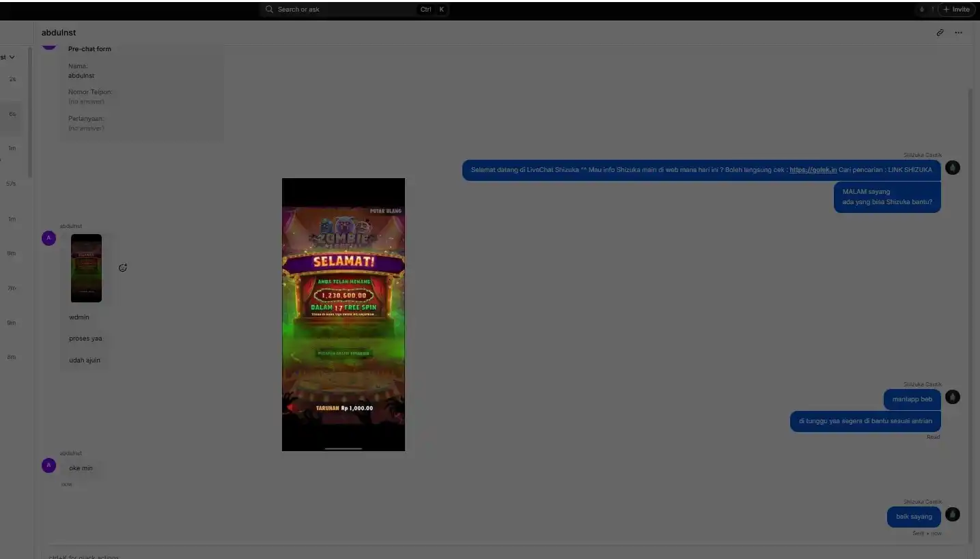This screenshot has width=980, height=559.
Task: Click the 'baik sayang' message bubble
Action: point(914,517)
